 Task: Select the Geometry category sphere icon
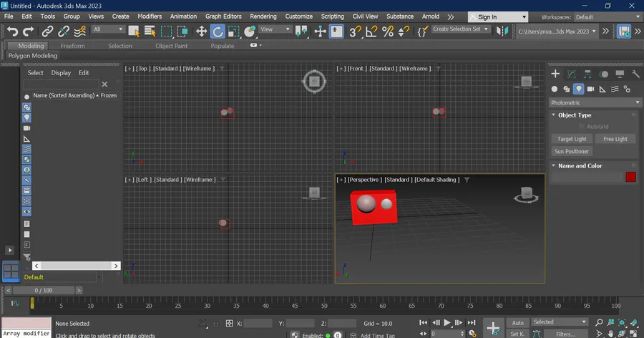click(x=555, y=89)
